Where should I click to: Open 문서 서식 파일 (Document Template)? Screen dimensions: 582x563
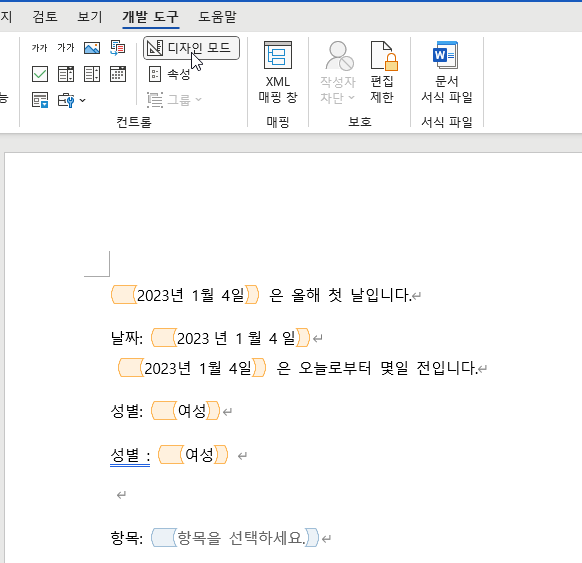447,72
